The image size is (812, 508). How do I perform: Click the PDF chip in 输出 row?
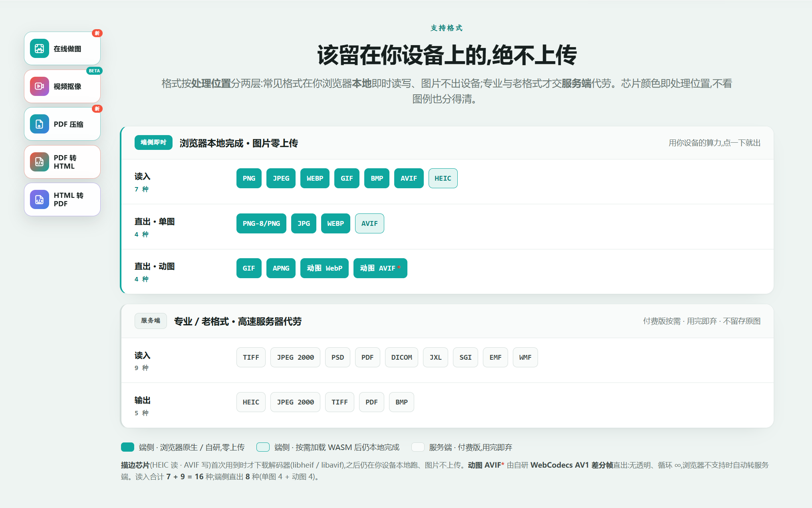coord(371,402)
